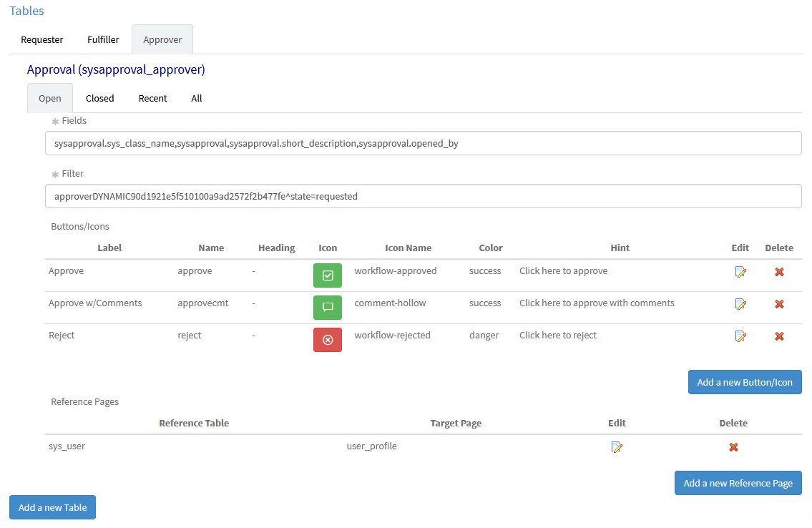Click the edit pencil icon on the Approve row
812x528 pixels.
(741, 272)
